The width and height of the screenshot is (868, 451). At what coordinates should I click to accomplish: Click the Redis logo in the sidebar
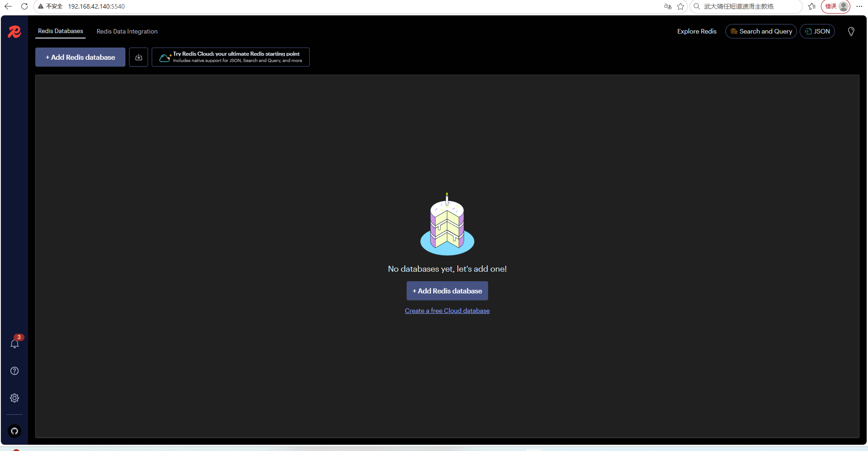click(14, 32)
